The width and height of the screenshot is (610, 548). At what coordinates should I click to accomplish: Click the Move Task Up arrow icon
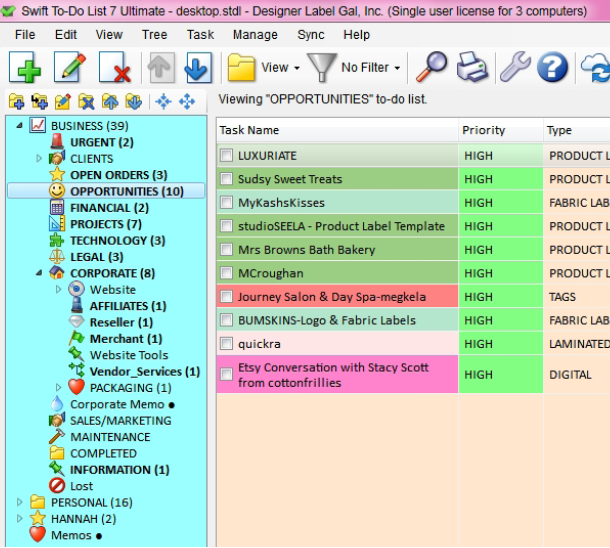pos(161,68)
